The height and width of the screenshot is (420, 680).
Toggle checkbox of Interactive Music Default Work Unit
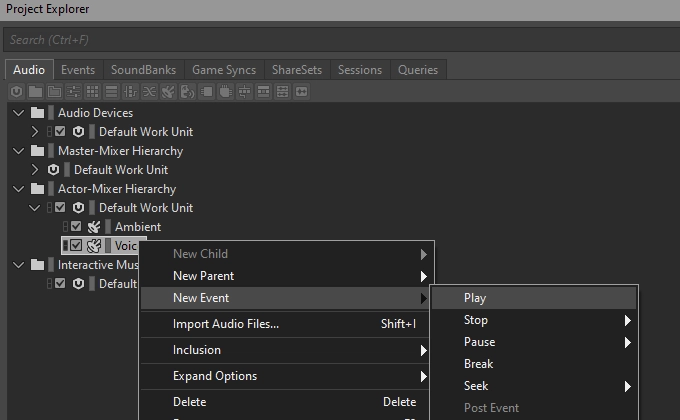[60, 283]
